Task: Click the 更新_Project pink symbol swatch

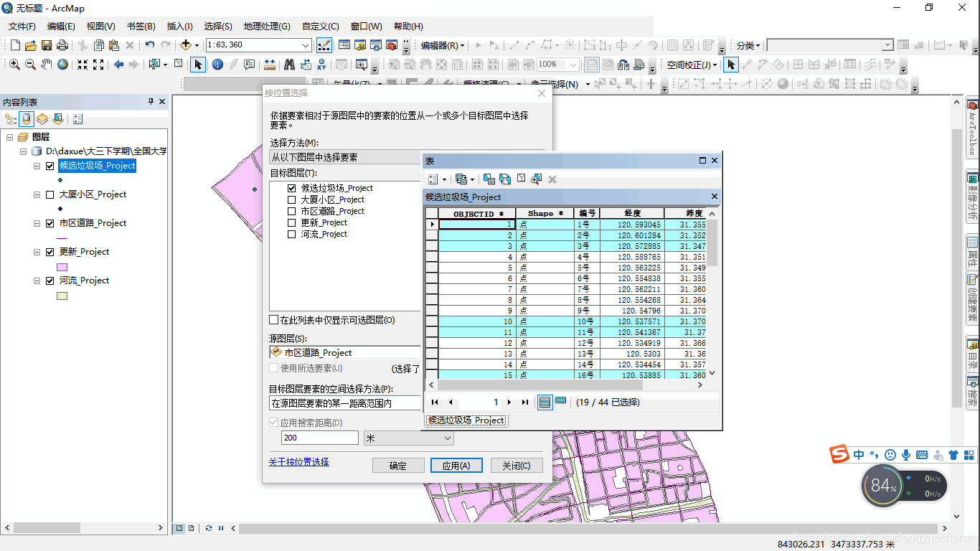Action: point(62,267)
